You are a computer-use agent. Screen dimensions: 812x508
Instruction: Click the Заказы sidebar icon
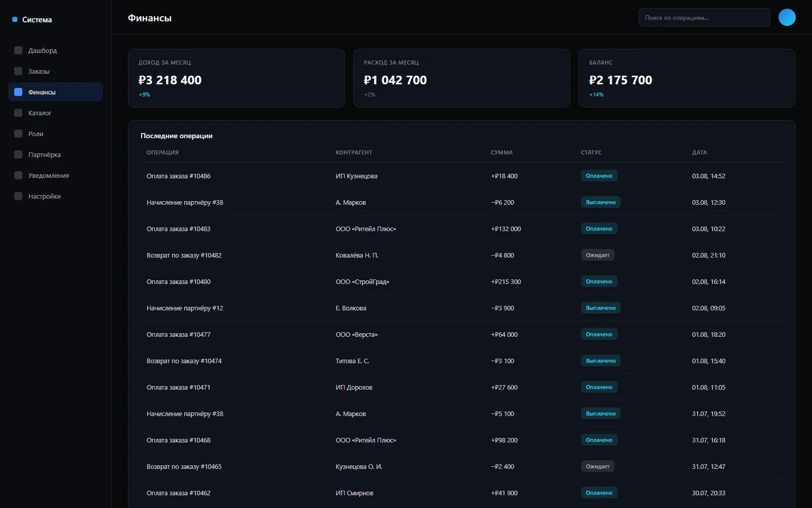[18, 71]
